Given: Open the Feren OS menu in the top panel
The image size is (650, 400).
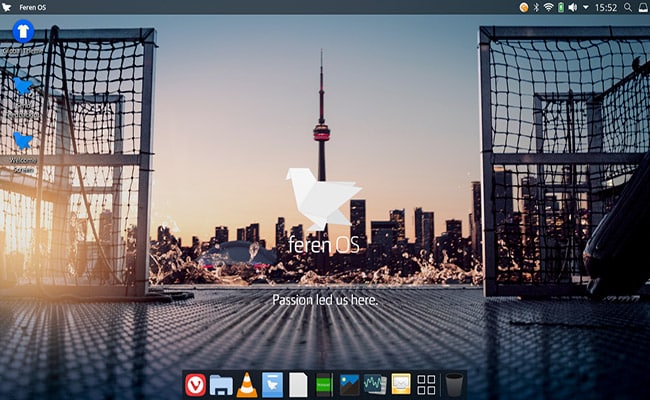Looking at the screenshot, I should (x=32, y=7).
